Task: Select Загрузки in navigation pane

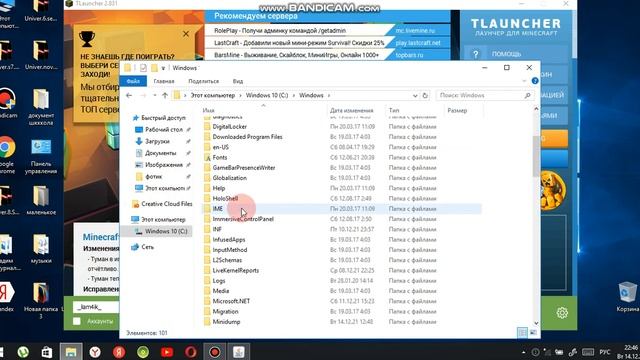Action: [157, 141]
